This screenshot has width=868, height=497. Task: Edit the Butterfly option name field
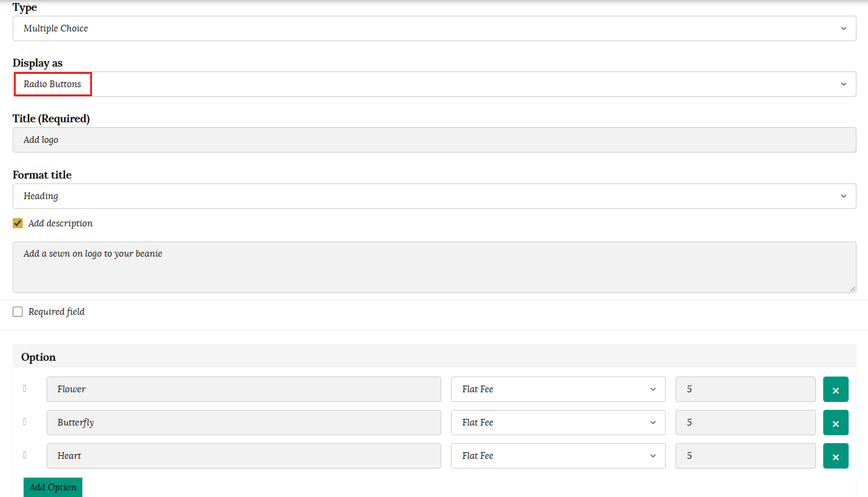click(244, 423)
